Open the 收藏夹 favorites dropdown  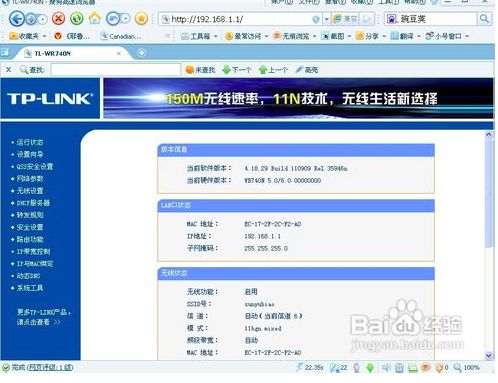coord(28,36)
